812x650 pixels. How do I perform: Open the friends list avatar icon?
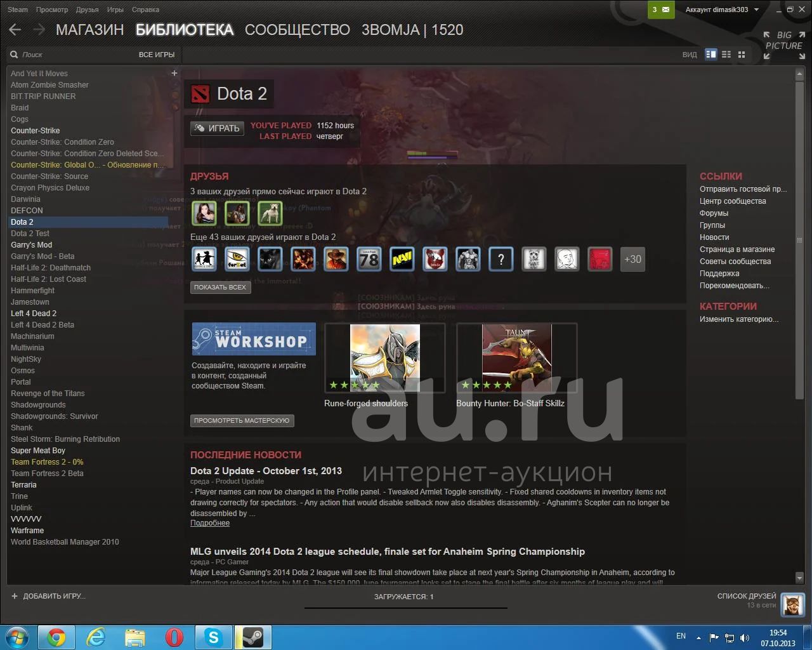pyautogui.click(x=792, y=605)
